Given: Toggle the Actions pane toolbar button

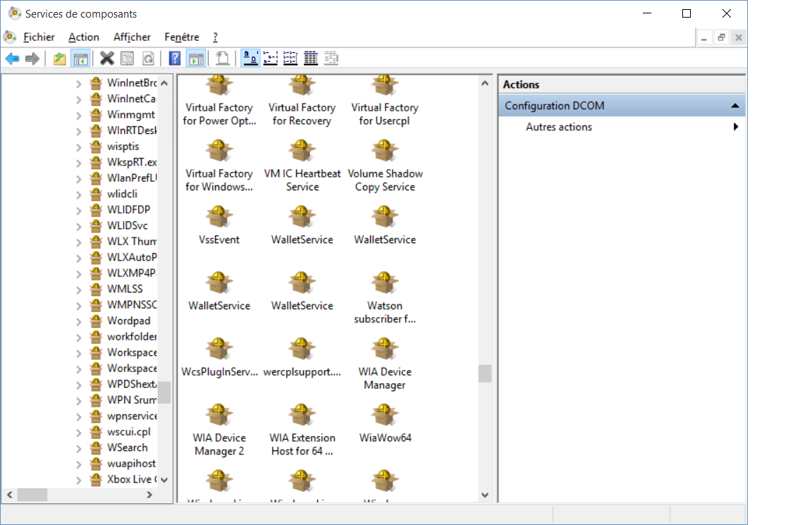Looking at the screenshot, I should pos(196,58).
